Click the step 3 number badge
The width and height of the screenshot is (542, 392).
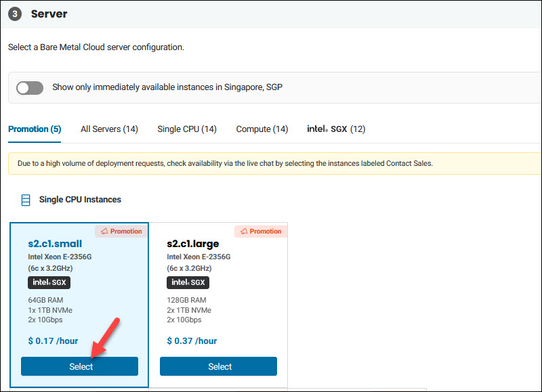[15, 14]
